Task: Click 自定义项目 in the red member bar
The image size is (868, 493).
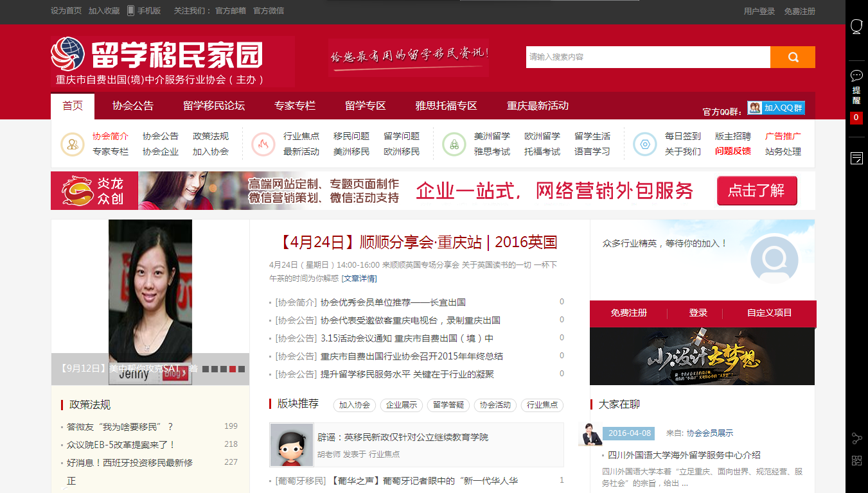Action: click(x=770, y=313)
